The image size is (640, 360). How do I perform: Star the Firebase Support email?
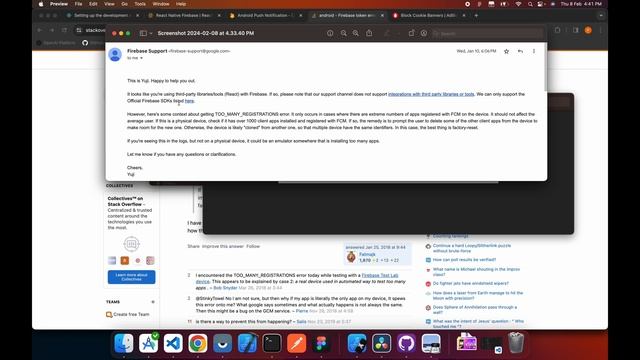click(507, 51)
